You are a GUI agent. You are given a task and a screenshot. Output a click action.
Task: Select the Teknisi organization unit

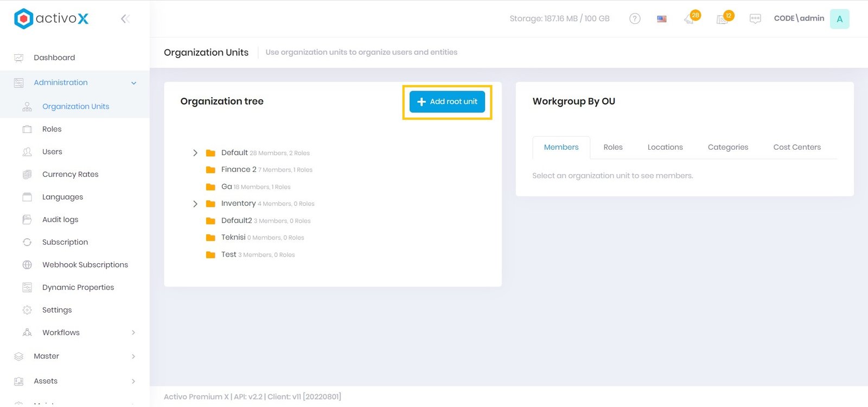(x=233, y=238)
